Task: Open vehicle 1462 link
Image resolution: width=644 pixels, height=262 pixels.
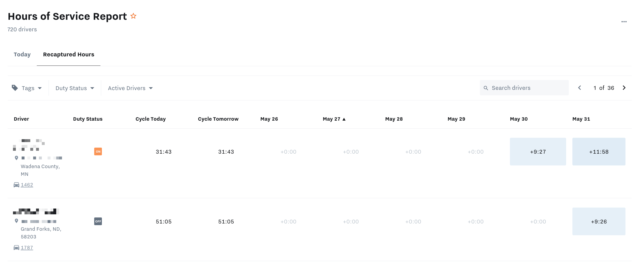Action: tap(27, 185)
